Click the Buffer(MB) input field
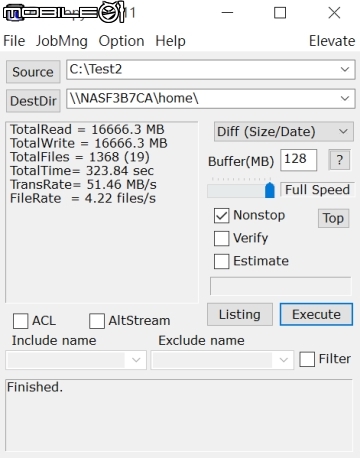This screenshot has height=458, width=360. point(298,160)
